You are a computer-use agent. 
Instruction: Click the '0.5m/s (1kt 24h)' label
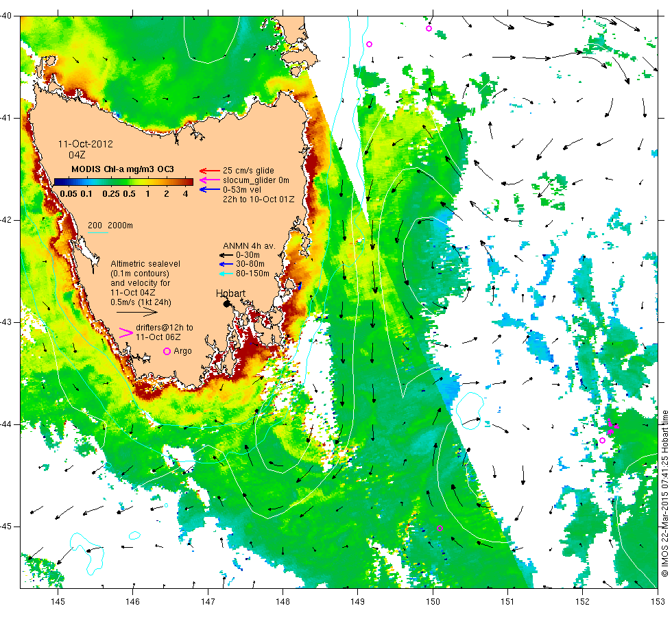pos(141,302)
